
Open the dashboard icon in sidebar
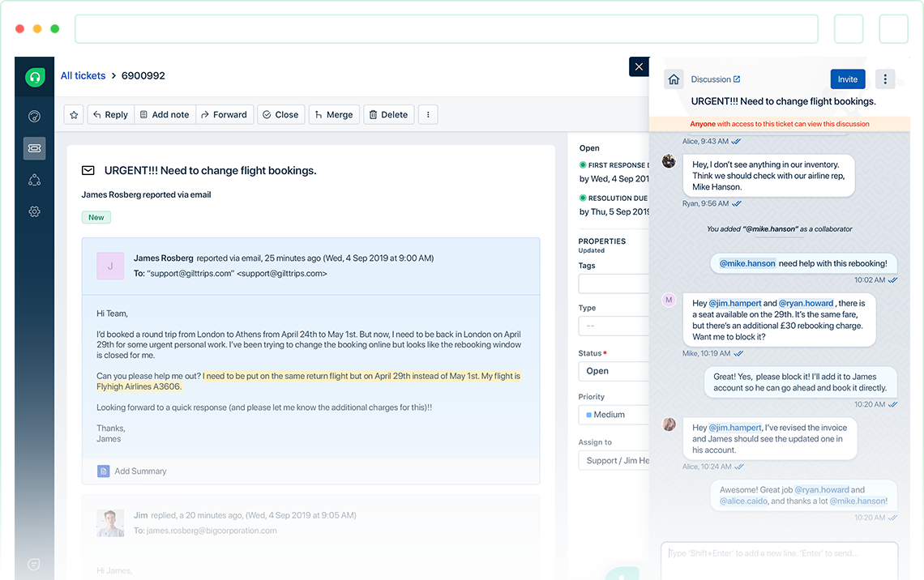tap(35, 117)
